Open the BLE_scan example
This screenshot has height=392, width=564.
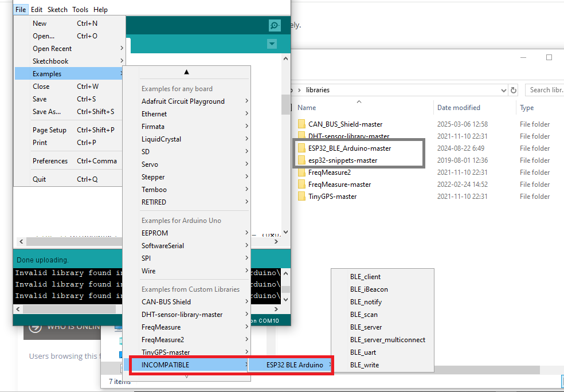(382, 314)
